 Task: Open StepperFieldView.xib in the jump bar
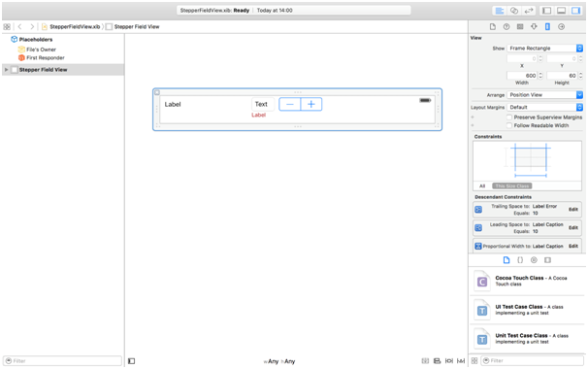pyautogui.click(x=71, y=26)
